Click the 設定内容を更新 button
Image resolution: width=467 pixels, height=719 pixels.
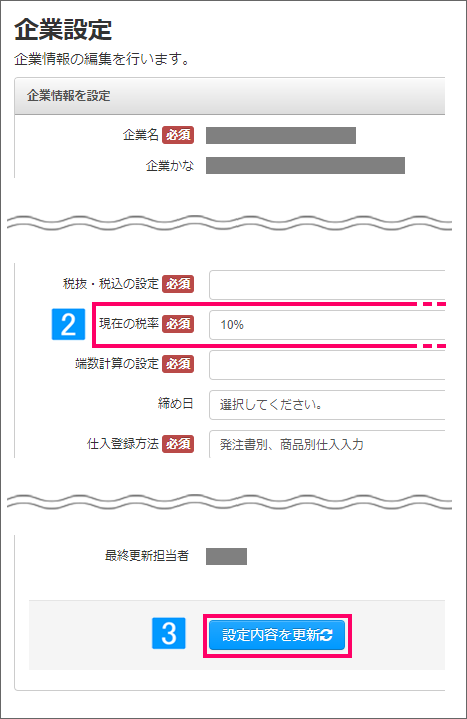point(277,635)
